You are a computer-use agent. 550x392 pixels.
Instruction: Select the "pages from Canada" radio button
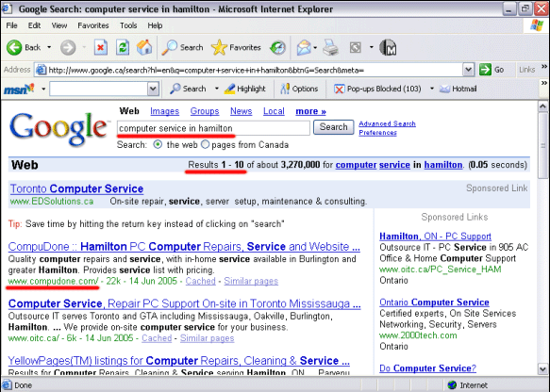click(x=206, y=144)
